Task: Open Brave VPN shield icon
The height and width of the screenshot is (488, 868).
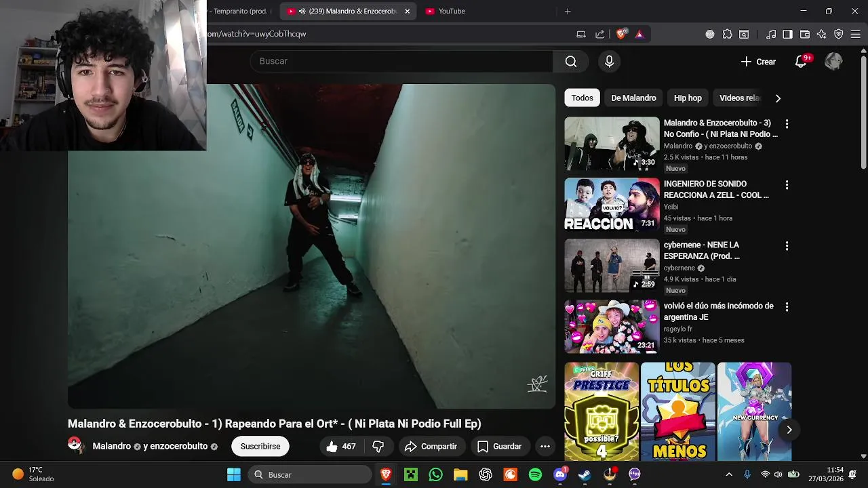Action: tap(839, 34)
